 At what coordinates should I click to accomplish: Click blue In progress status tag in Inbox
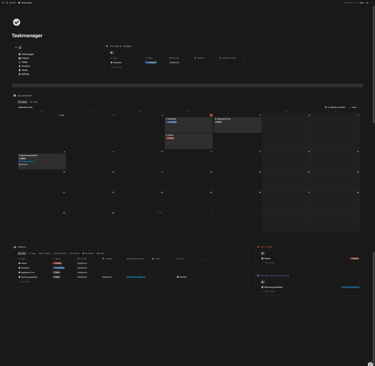[59, 268]
